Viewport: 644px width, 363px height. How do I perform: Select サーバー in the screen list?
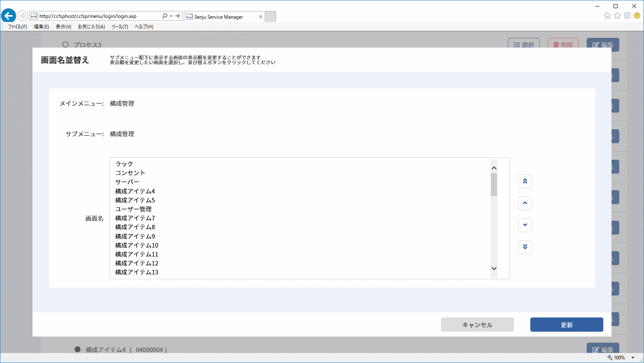301,182
